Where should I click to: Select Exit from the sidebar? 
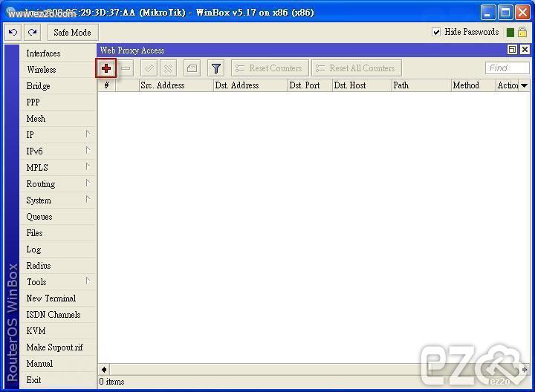(58, 380)
